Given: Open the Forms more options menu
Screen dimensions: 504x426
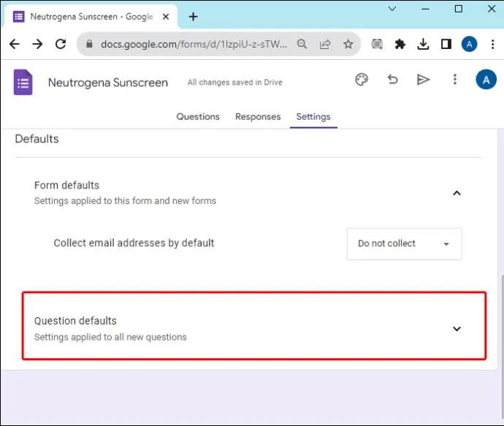Looking at the screenshot, I should point(454,79).
